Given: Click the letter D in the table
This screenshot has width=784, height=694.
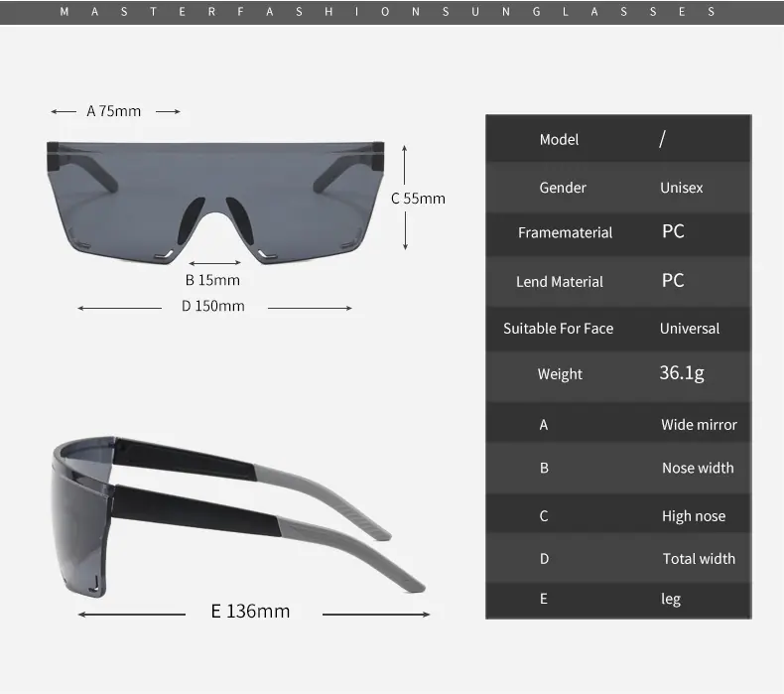Looking at the screenshot, I should 544,558.
